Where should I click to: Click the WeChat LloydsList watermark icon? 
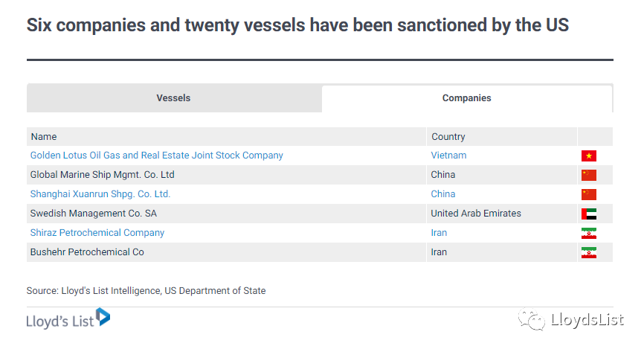[x=531, y=319]
